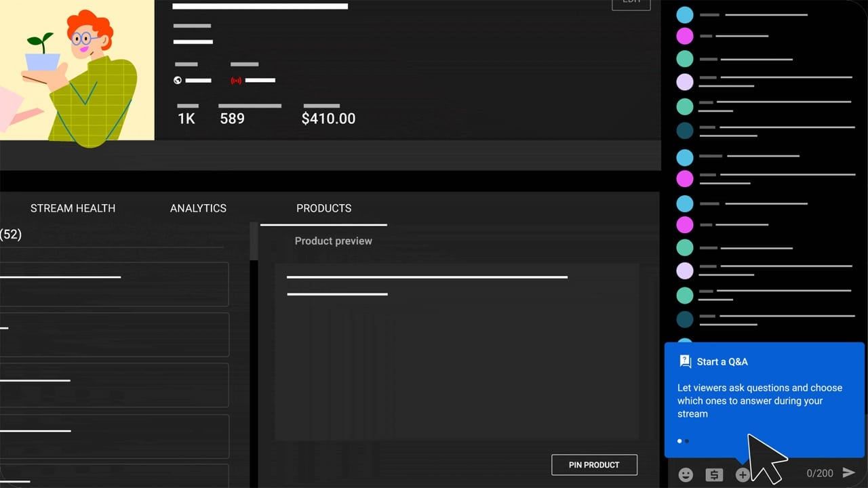Click the globe visibility icon
The height and width of the screenshot is (488, 868).
[x=178, y=80]
